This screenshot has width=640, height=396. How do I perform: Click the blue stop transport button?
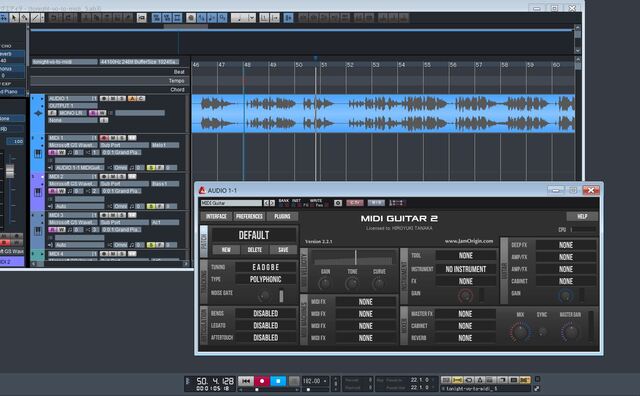pos(278,381)
